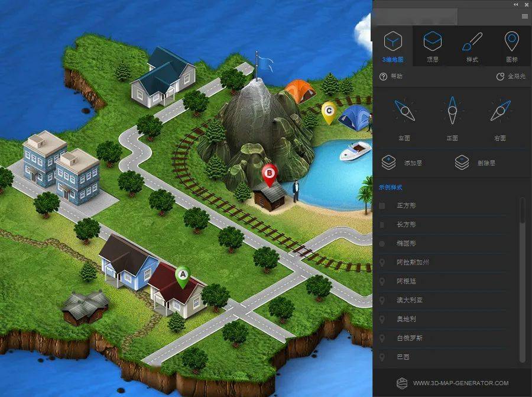Screen dimensions: 532x397
Task: Select the 左面 compass orientation
Action: click(404, 111)
